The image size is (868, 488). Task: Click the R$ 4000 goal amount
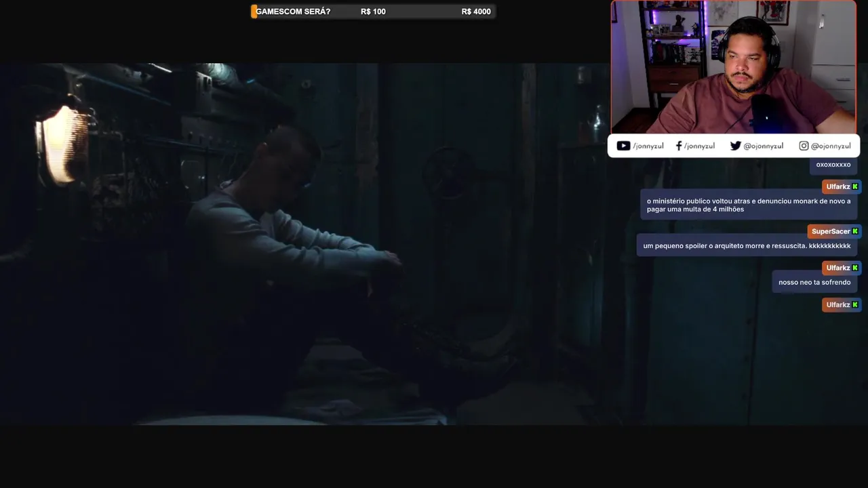[476, 12]
